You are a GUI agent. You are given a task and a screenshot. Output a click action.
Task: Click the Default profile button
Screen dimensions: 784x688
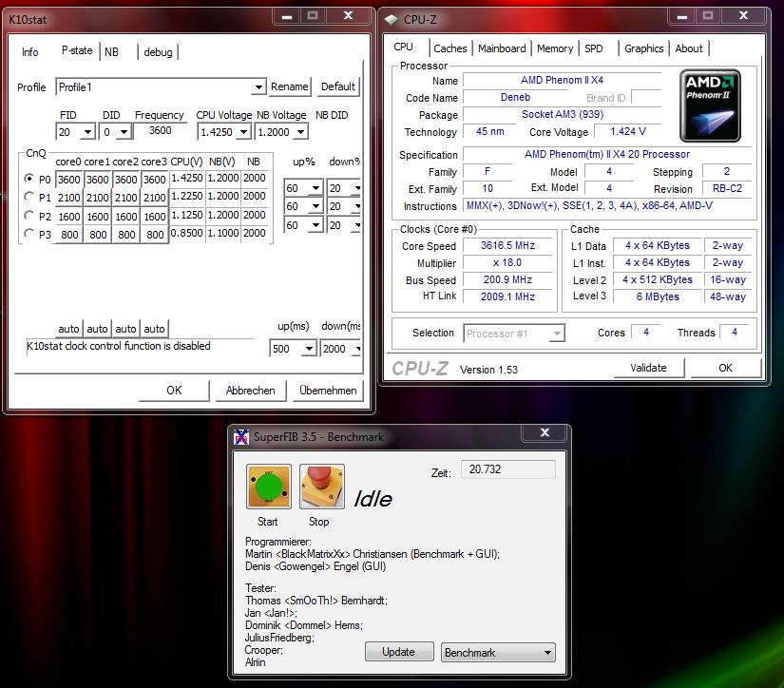point(338,86)
